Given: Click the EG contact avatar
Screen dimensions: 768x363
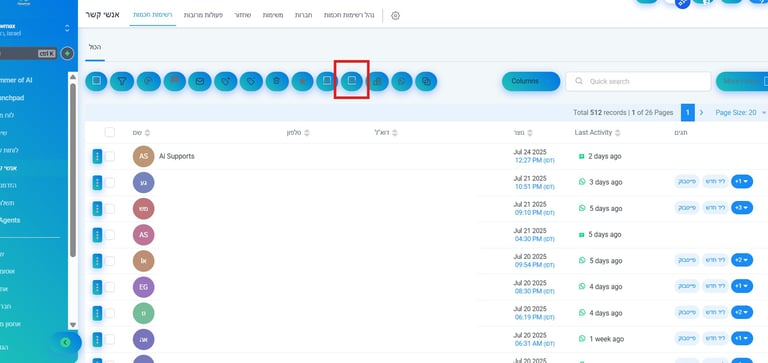Looking at the screenshot, I should pos(144,287).
